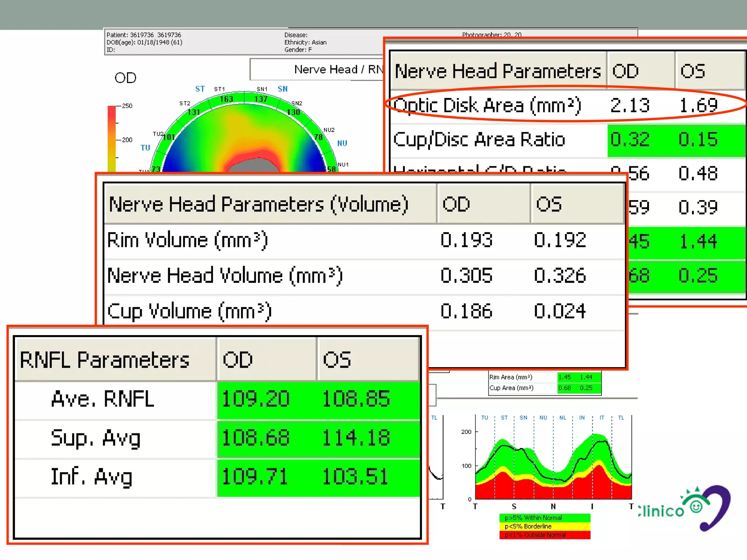
Task: Click the green 'Within Normal' legend swatch
Action: point(544,518)
